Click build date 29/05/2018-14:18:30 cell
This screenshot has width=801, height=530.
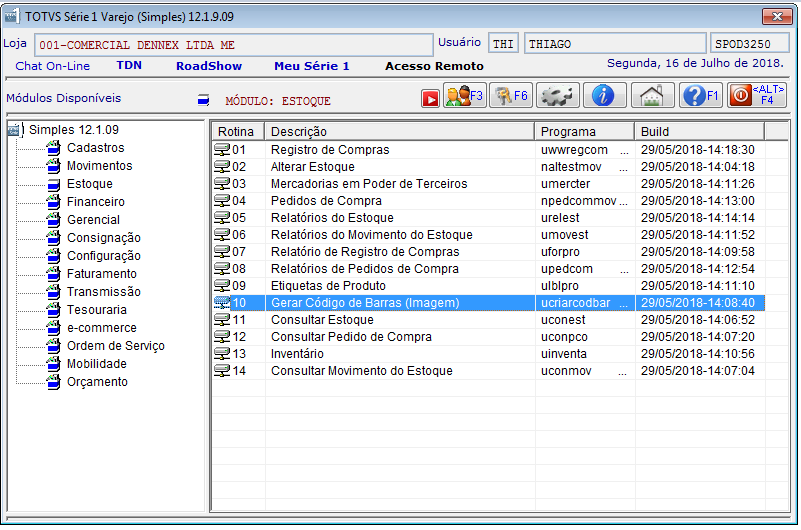[698, 150]
